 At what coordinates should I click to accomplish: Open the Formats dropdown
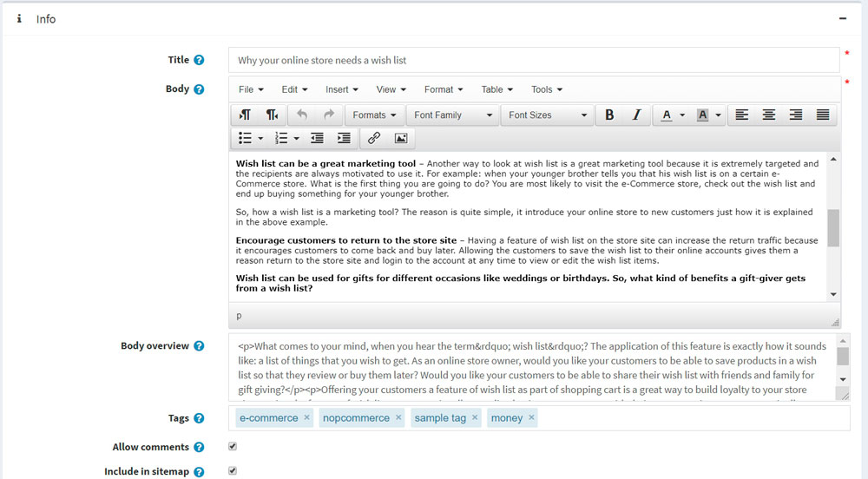[375, 115]
